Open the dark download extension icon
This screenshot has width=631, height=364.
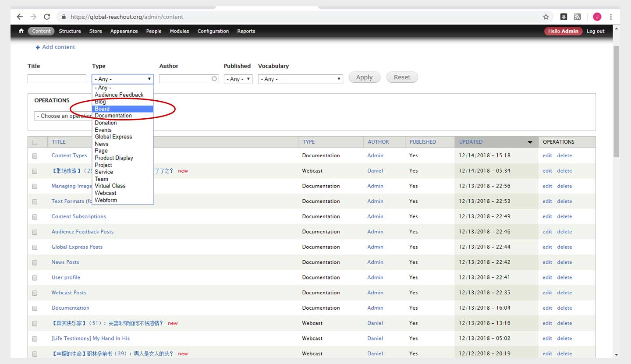pos(564,17)
